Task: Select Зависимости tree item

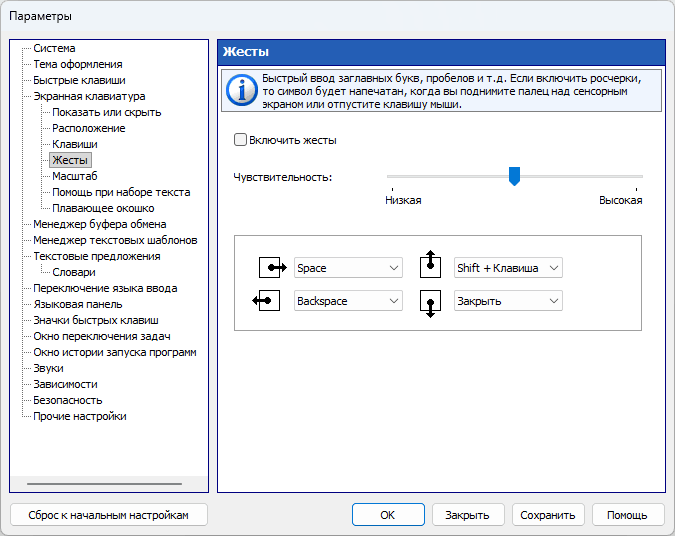Action: click(x=65, y=384)
